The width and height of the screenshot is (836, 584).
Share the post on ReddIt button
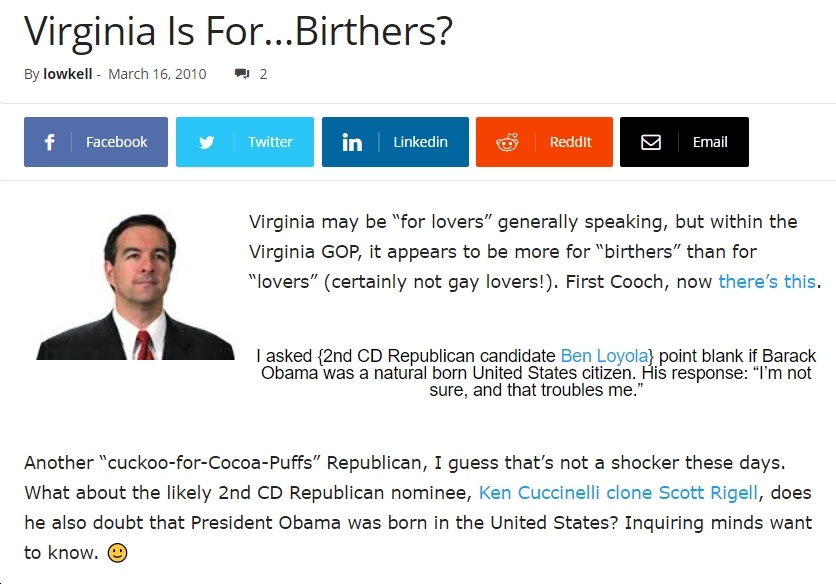click(544, 142)
